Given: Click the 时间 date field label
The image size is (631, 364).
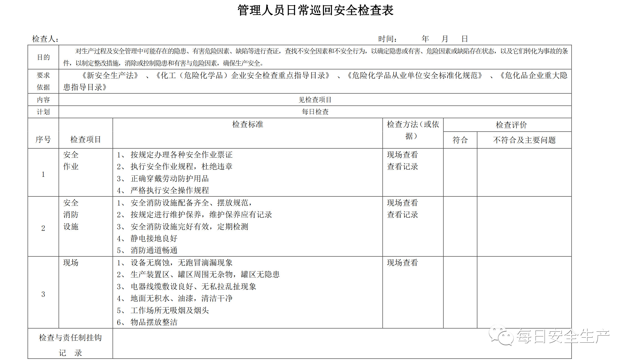Looking at the screenshot, I should (x=387, y=39).
